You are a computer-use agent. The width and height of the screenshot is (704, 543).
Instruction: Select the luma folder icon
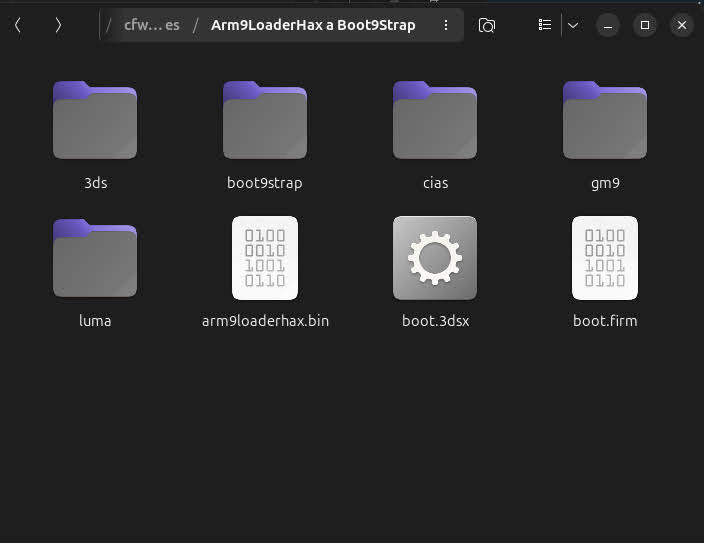(x=95, y=258)
